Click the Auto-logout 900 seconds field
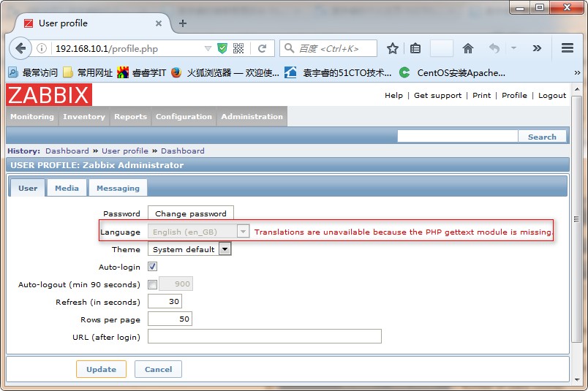Viewport: 588px width, 391px height. tap(176, 284)
